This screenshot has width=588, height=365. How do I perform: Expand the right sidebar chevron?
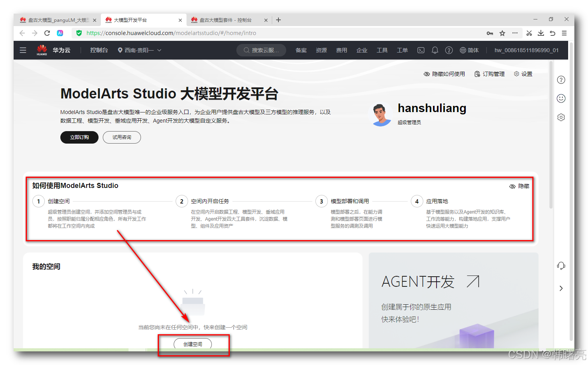561,288
